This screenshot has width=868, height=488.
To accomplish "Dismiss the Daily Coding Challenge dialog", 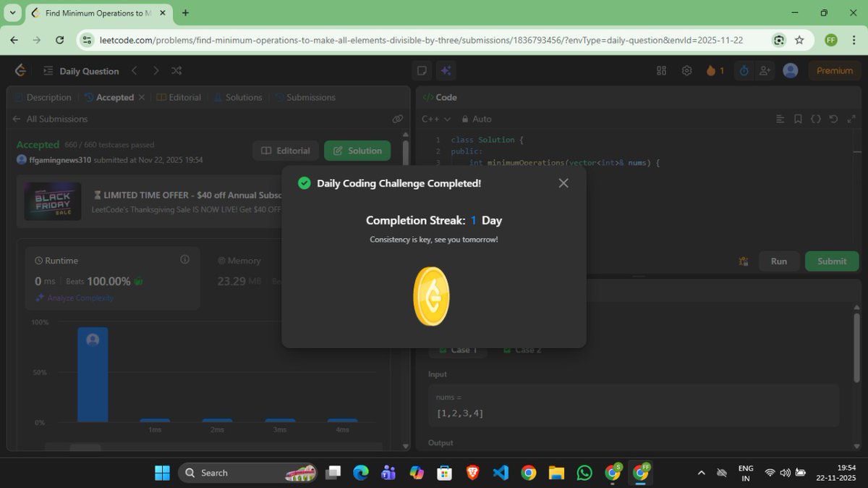I will (x=563, y=183).
